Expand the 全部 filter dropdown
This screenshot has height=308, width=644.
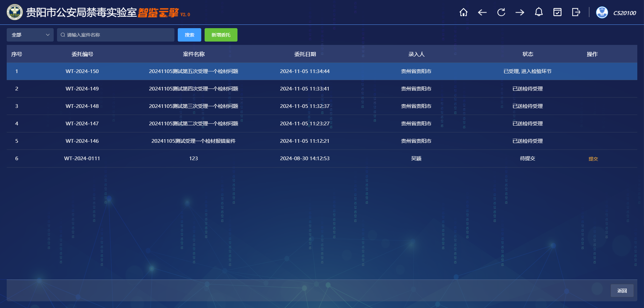point(30,35)
